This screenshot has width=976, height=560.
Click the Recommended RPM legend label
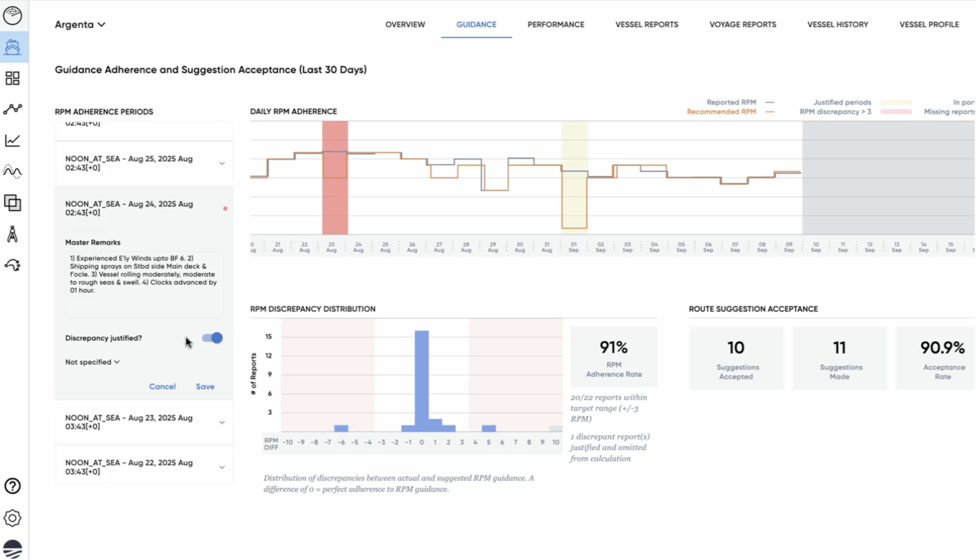pyautogui.click(x=721, y=112)
